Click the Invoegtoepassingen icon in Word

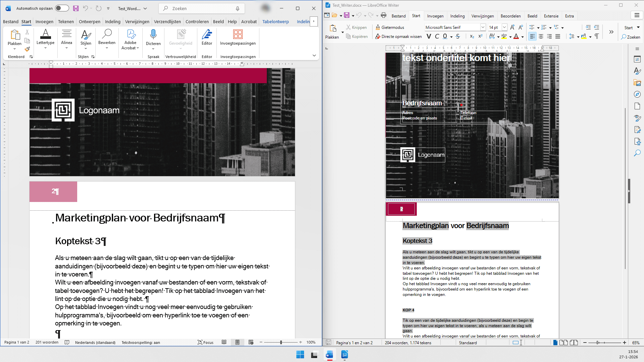click(x=238, y=34)
